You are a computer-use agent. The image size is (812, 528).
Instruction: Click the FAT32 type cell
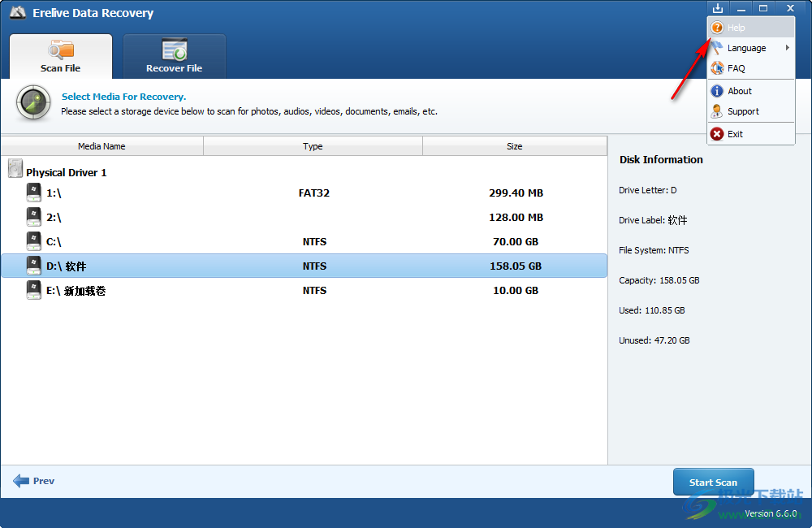313,193
